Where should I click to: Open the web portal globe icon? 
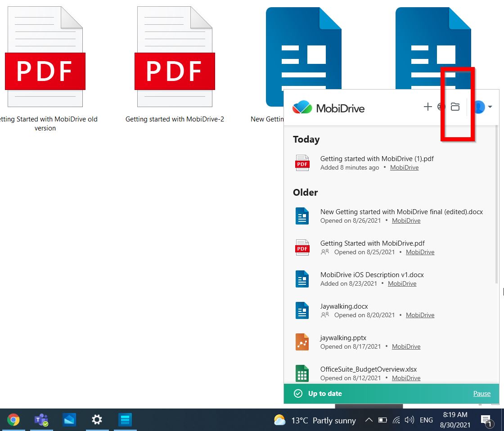441,107
